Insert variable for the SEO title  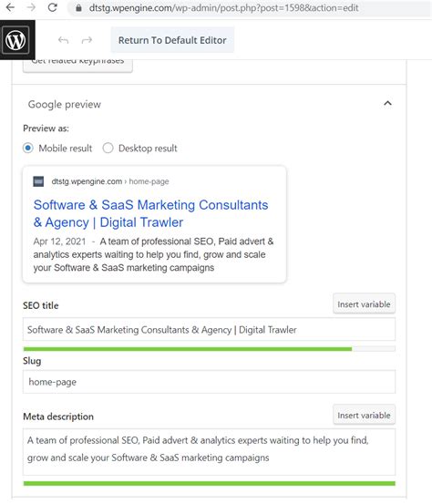point(364,304)
